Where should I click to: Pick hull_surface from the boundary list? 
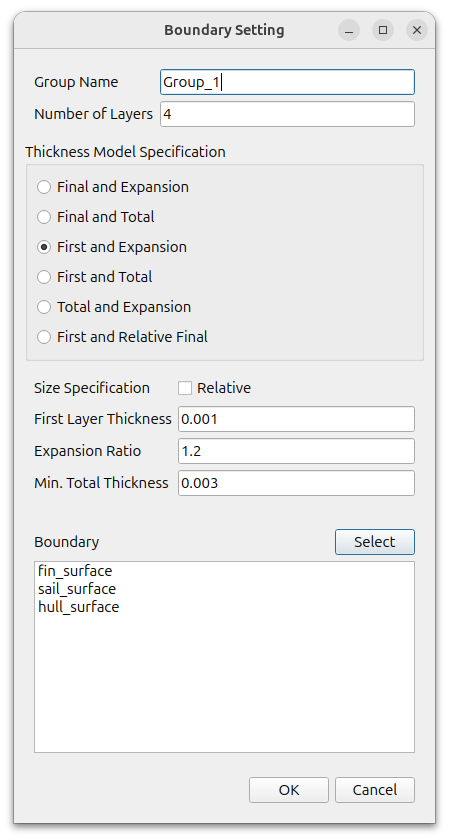(79, 608)
